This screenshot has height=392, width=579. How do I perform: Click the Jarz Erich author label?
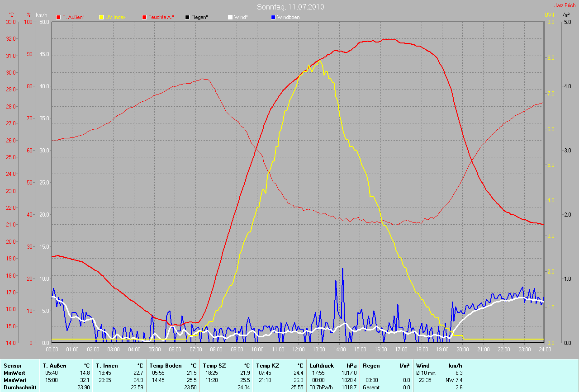click(565, 5)
